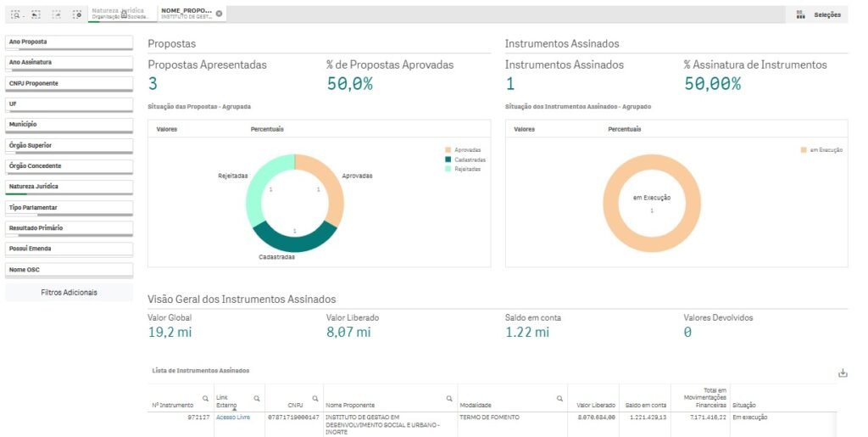Open the Natureza Jurídica filter
868x437 pixels.
coord(69,187)
